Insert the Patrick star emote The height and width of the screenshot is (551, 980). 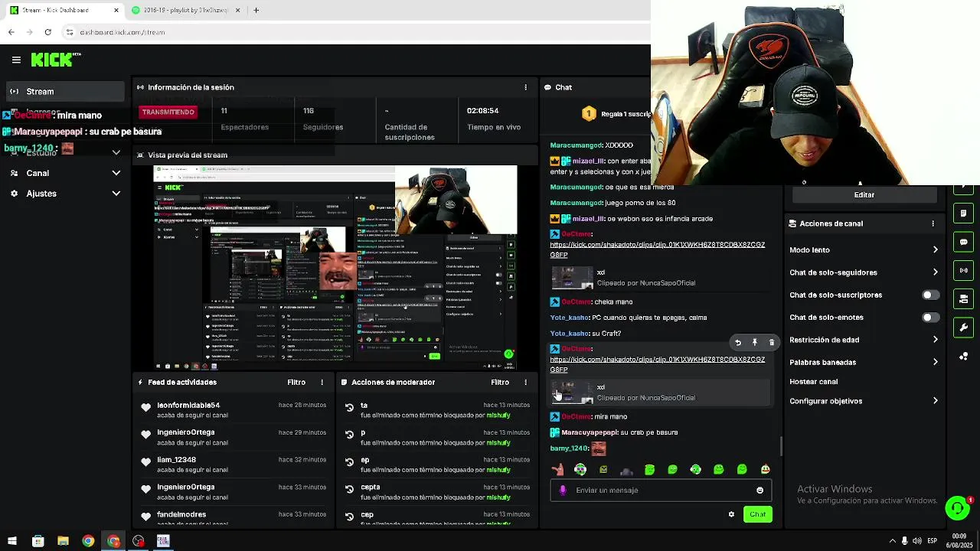[557, 469]
